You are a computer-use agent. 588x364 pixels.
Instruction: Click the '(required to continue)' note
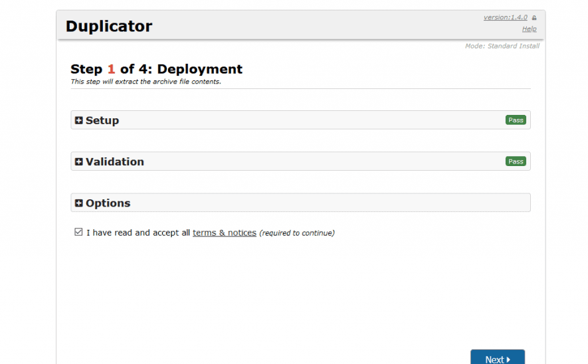pyautogui.click(x=297, y=233)
